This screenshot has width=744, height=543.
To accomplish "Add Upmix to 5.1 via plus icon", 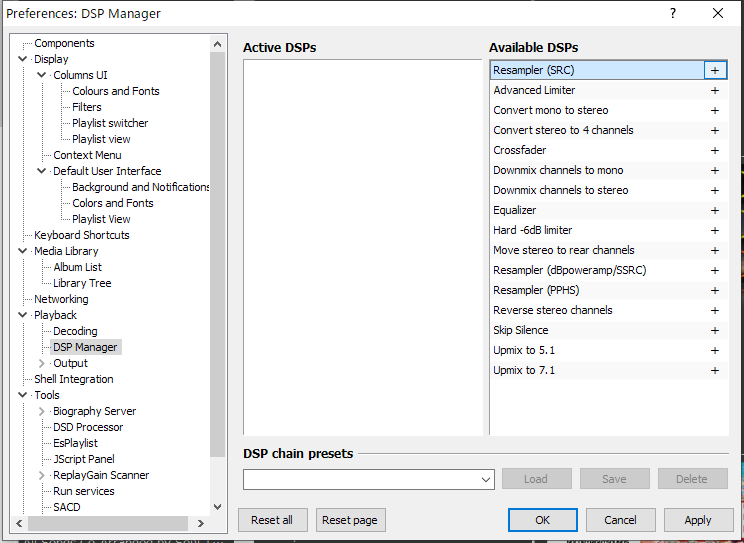I will click(714, 350).
